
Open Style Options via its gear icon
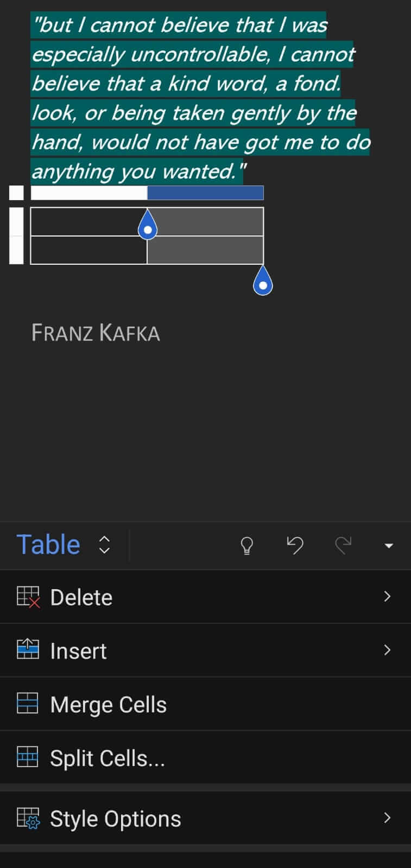click(x=28, y=818)
